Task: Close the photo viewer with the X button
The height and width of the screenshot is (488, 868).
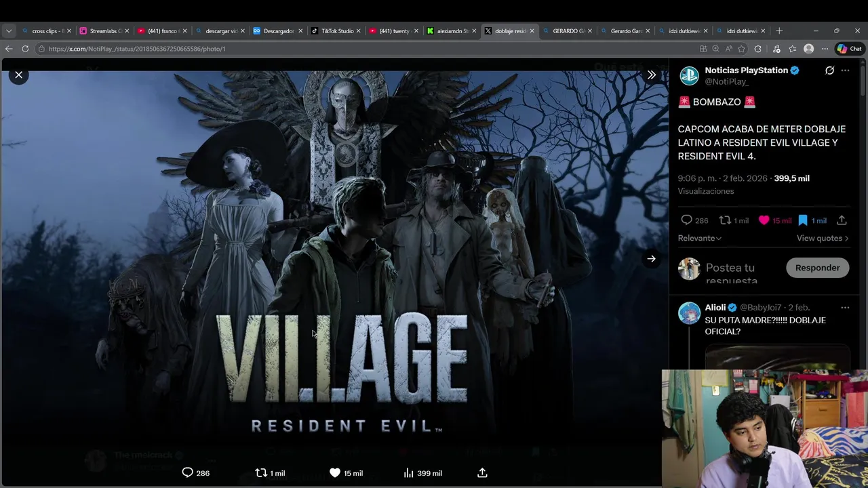Action: click(19, 75)
